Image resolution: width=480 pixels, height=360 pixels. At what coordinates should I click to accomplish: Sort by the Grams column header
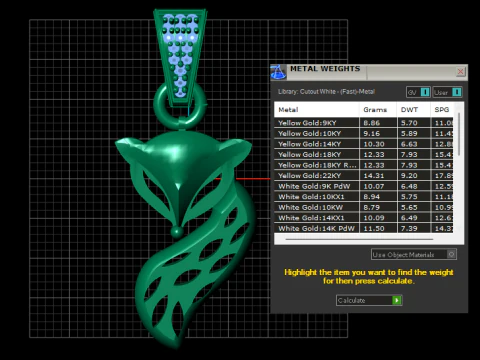[378, 110]
